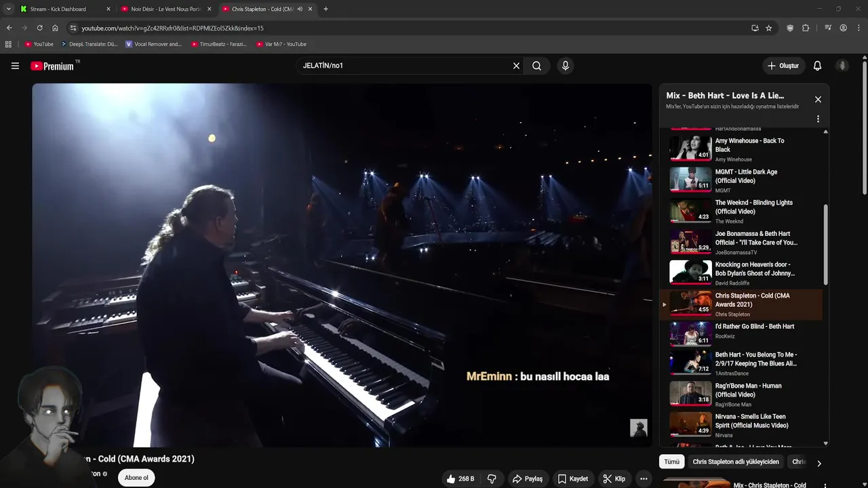Open Var Mı? - YouTube bookmark

pyautogui.click(x=281, y=44)
